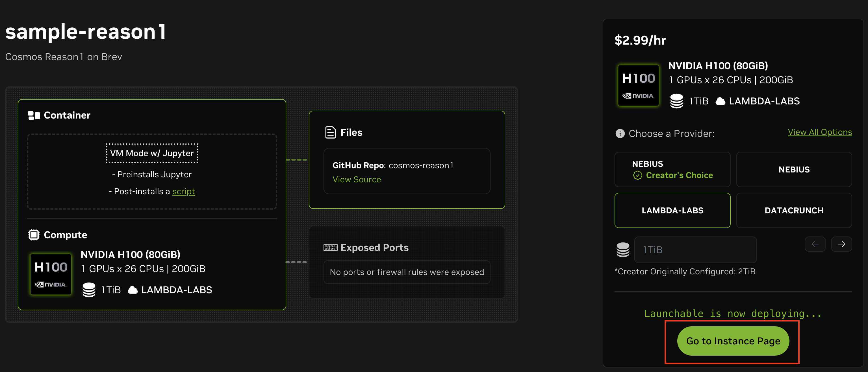The width and height of the screenshot is (868, 372).
Task: Click the Compute chip icon
Action: (34, 235)
